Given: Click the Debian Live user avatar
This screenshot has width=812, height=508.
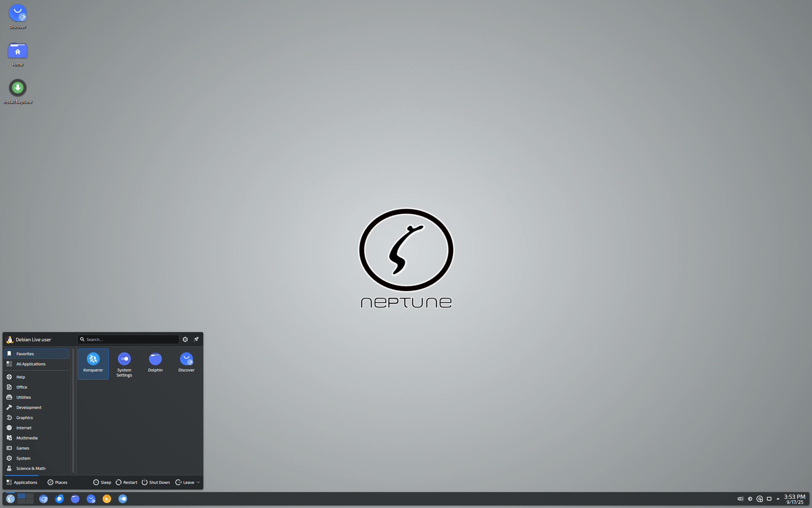Looking at the screenshot, I should [10, 340].
